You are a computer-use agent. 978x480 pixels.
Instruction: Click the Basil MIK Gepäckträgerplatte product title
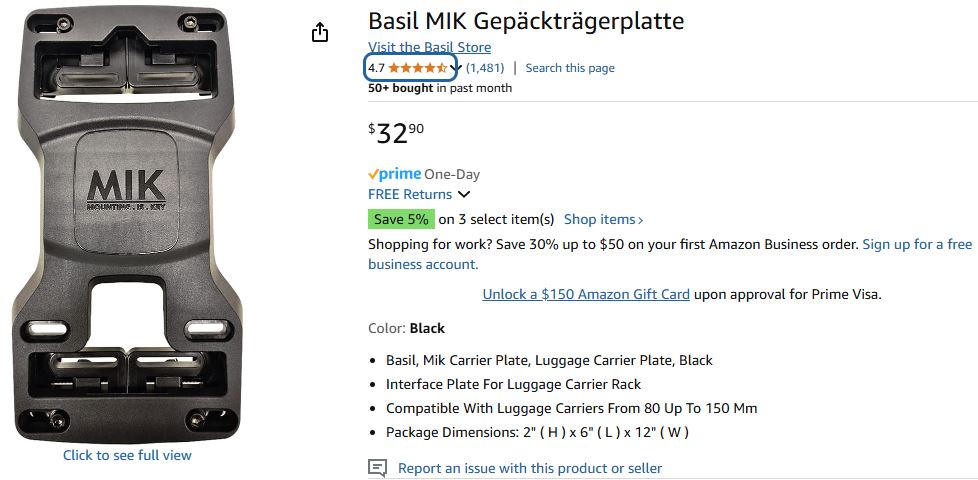[526, 21]
